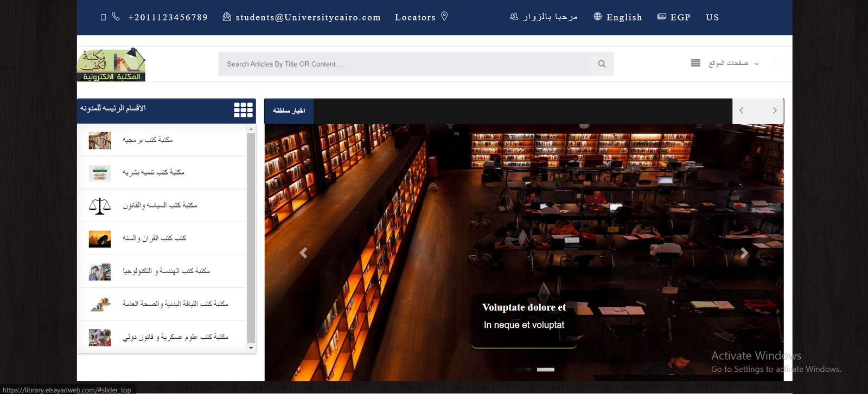
Task: Click the scales of justice category icon
Action: point(100,206)
